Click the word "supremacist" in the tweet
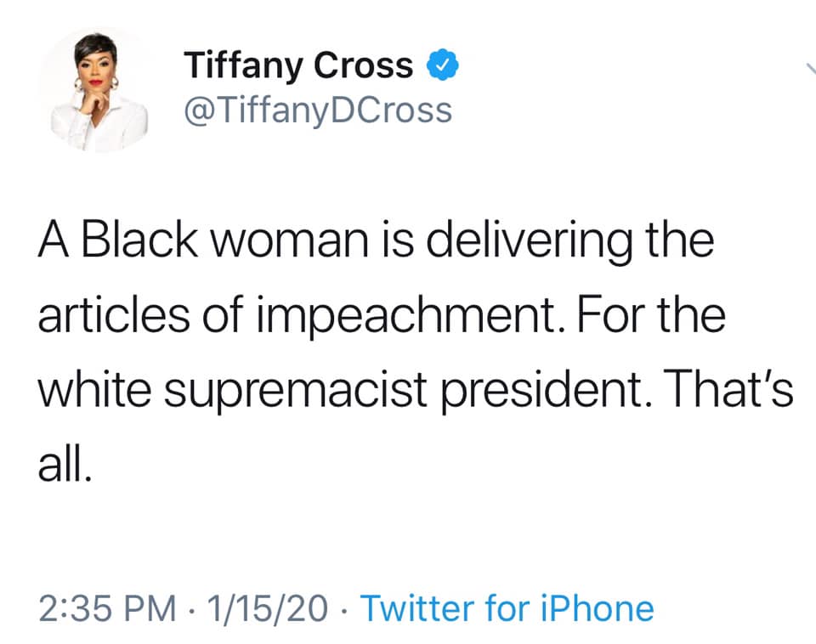 303,387
